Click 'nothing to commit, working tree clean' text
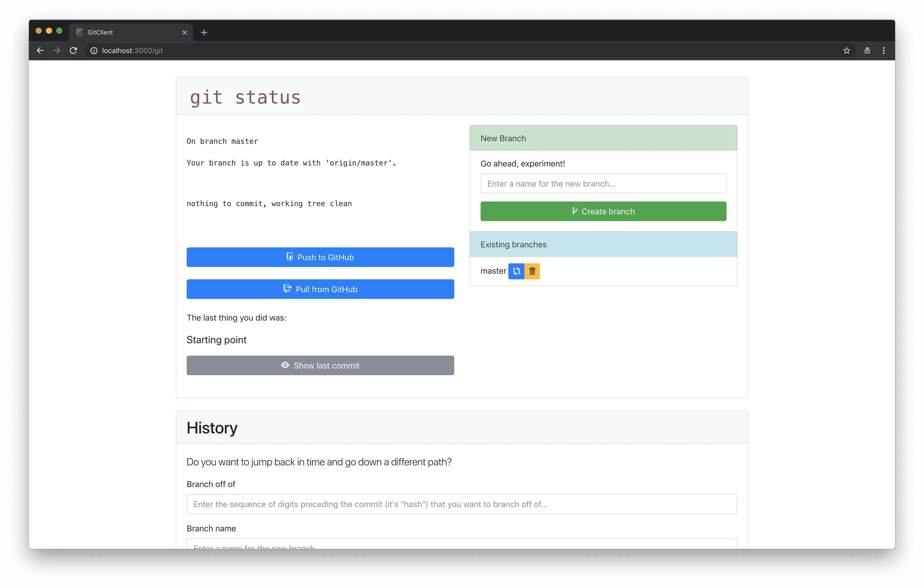This screenshot has width=924, height=587. click(x=269, y=204)
